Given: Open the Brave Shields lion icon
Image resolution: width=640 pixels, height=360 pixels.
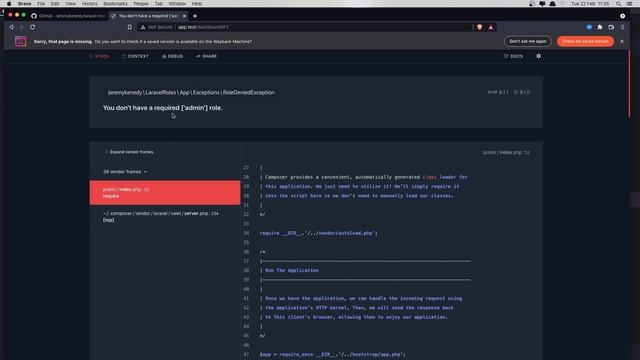Looking at the screenshot, I should click(480, 27).
